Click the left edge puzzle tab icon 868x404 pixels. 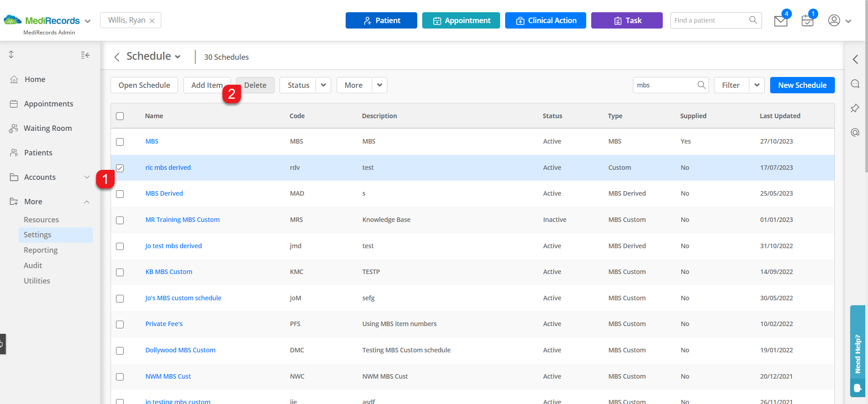2,344
